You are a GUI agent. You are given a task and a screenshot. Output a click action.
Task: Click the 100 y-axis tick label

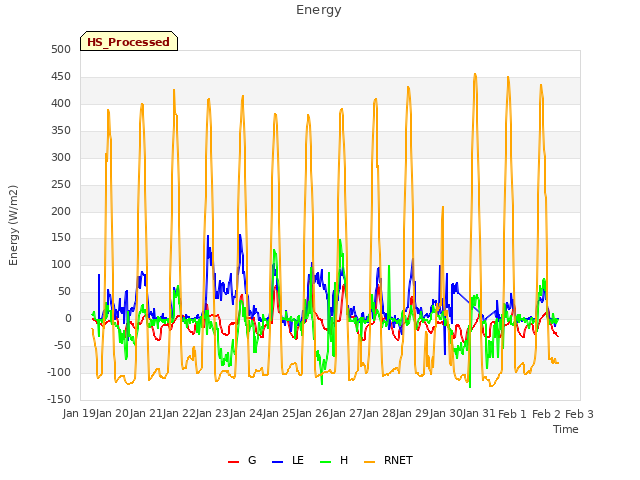61,264
